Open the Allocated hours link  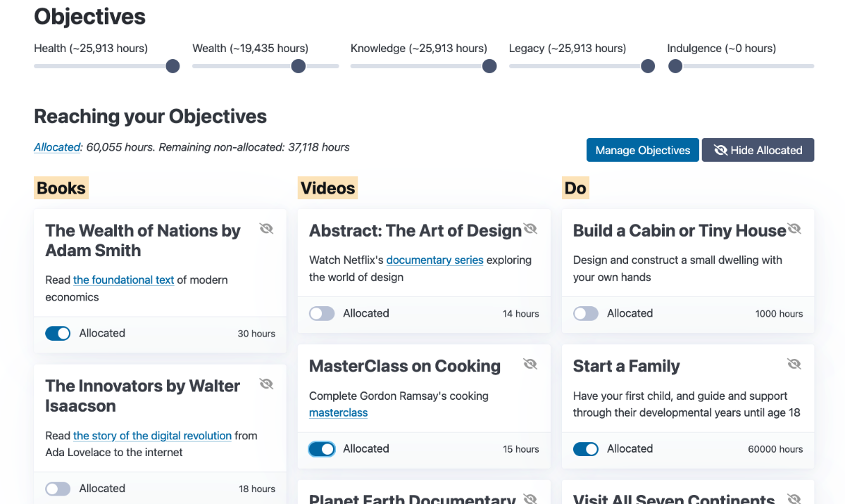click(57, 147)
